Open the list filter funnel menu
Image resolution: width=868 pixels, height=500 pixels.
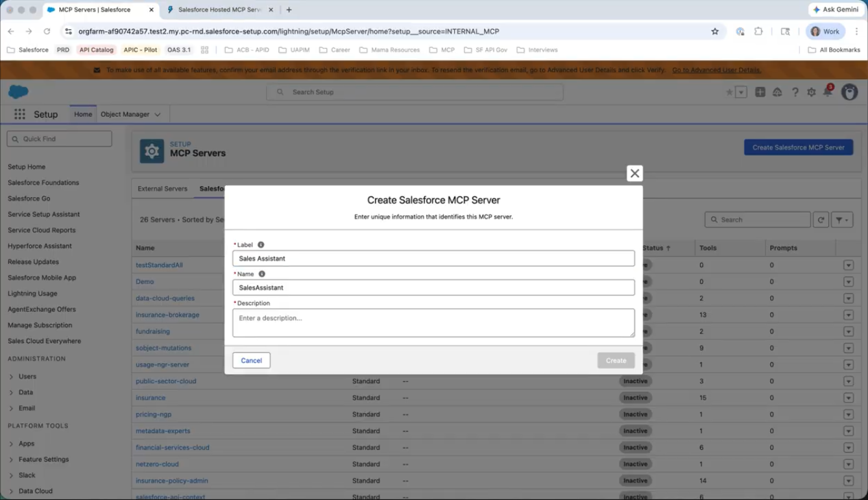pyautogui.click(x=842, y=220)
